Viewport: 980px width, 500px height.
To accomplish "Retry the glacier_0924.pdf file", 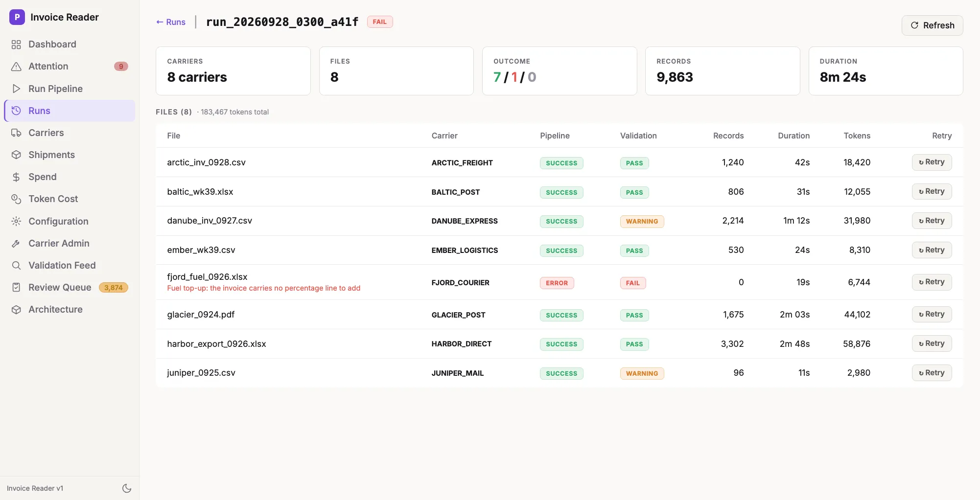I will [932, 315].
